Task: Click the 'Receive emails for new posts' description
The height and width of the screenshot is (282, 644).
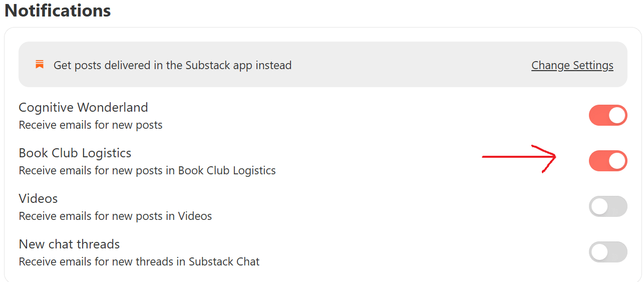Action: pyautogui.click(x=91, y=125)
